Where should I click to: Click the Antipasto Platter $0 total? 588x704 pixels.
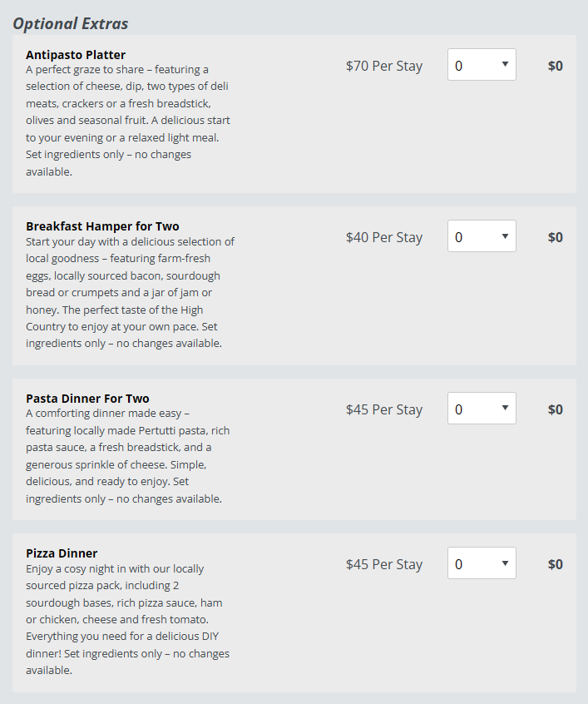[x=555, y=66]
